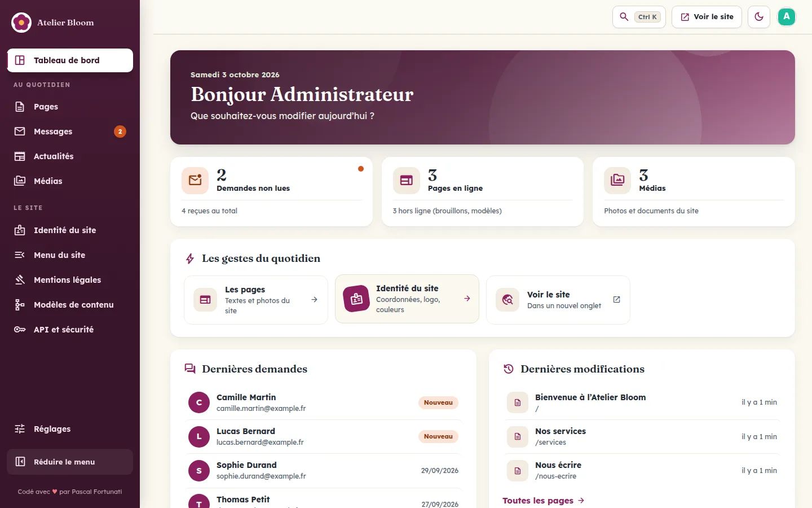
Task: Click the Médias sidebar icon
Action: (x=20, y=181)
